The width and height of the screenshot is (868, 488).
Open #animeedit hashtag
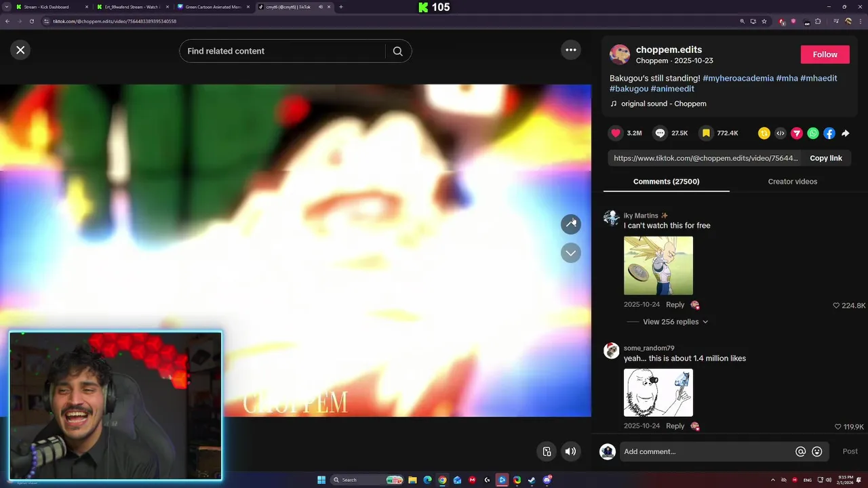point(673,89)
